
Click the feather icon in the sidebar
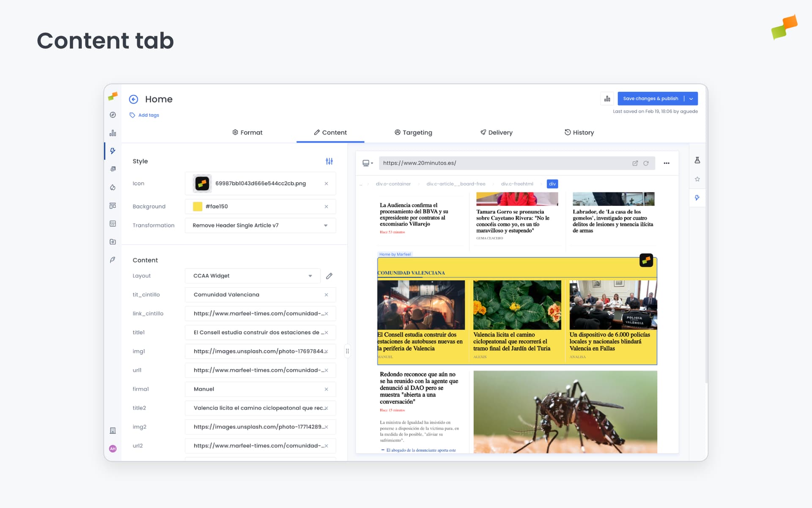pos(112,260)
